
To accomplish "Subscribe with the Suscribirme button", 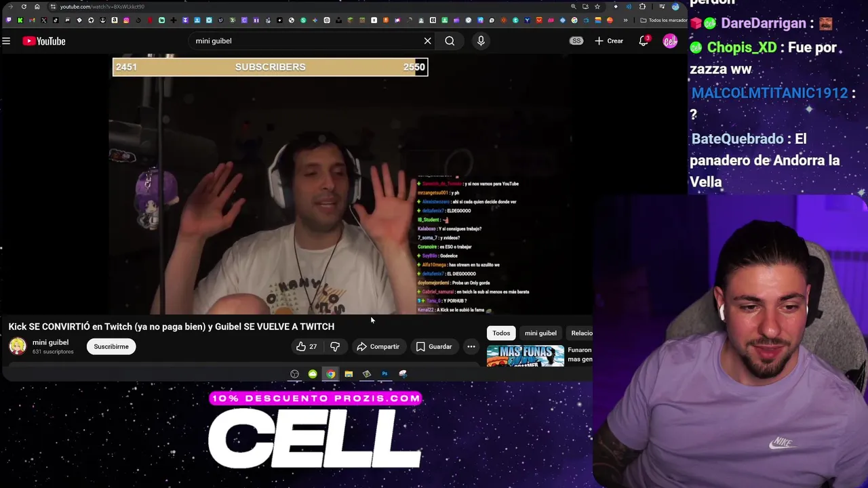I will (111, 346).
